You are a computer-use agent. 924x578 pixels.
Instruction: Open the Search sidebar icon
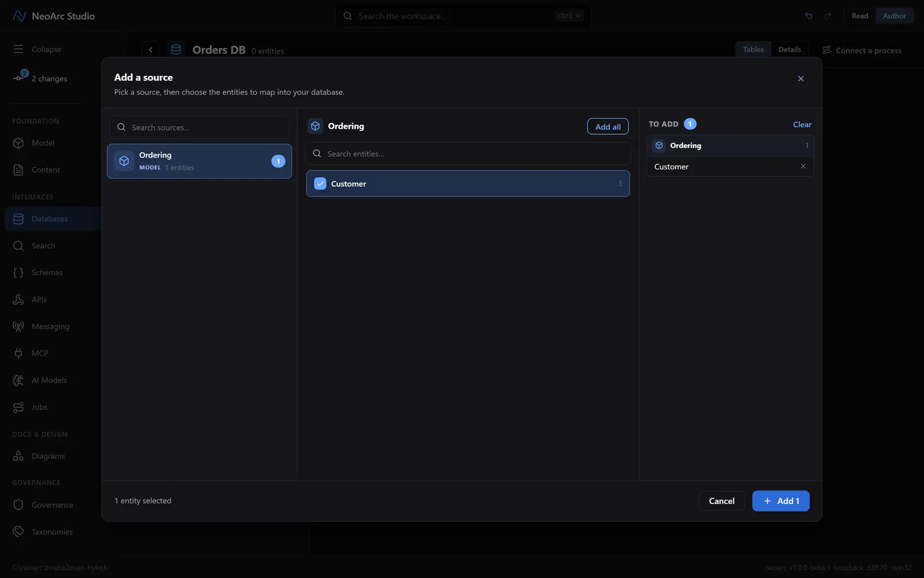click(x=18, y=246)
